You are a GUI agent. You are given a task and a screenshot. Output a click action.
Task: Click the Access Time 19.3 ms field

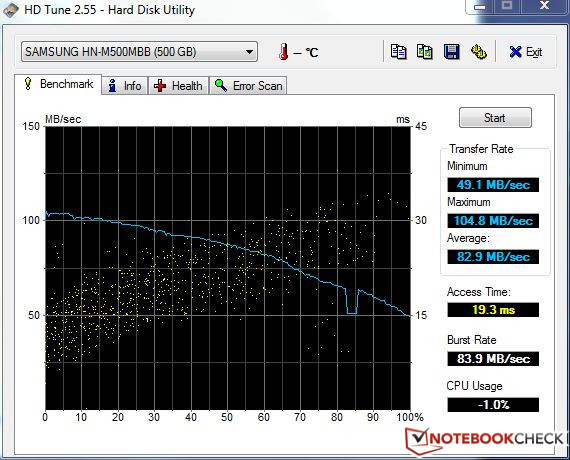493,310
